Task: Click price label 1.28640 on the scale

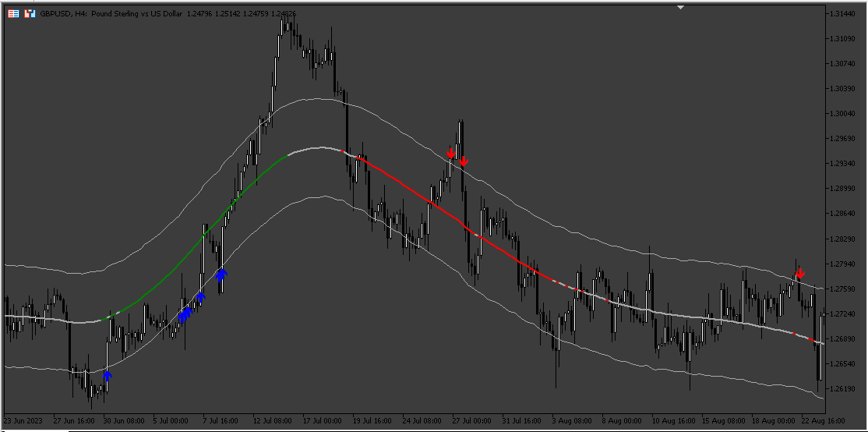Action: click(x=844, y=214)
